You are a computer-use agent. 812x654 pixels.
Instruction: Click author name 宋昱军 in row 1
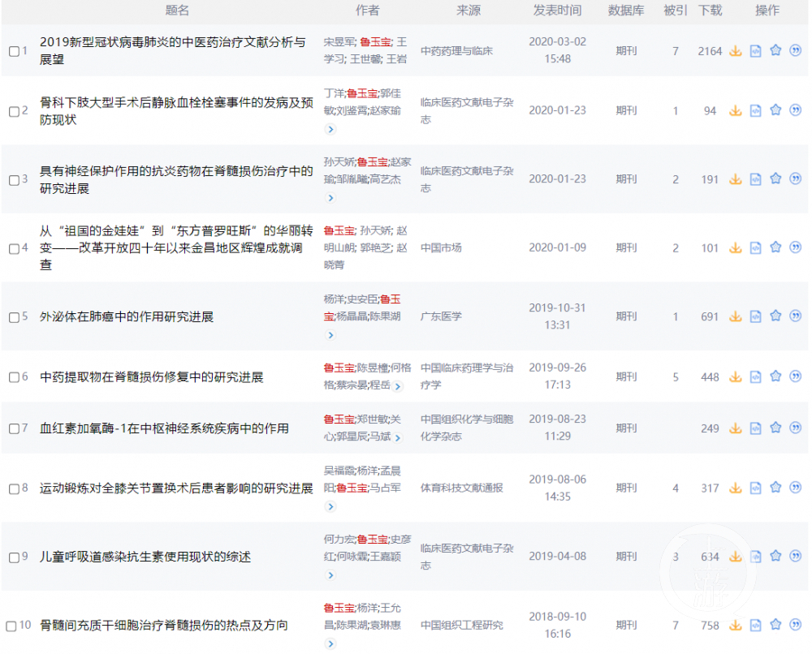tap(339, 41)
